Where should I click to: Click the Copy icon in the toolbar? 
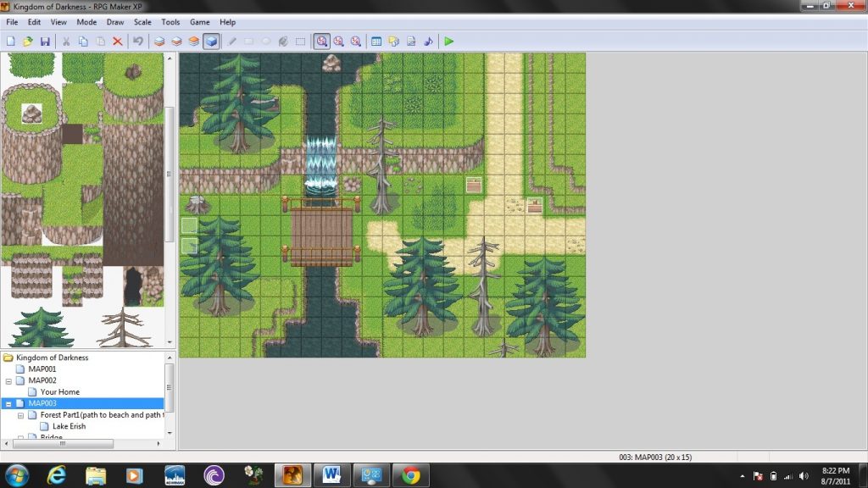click(x=83, y=42)
